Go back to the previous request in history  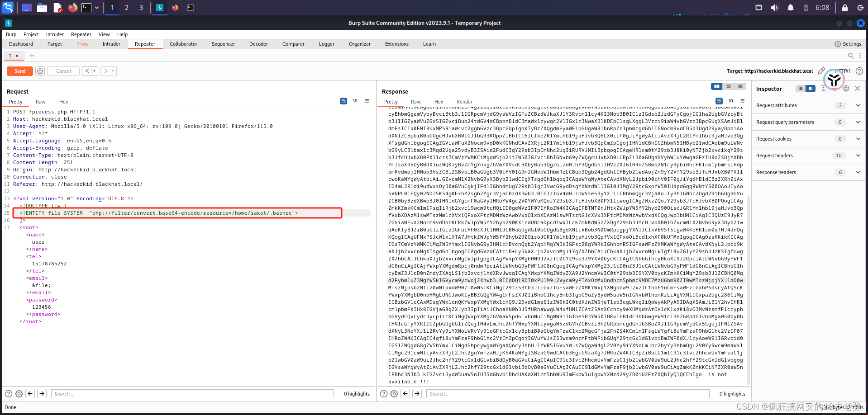click(87, 71)
